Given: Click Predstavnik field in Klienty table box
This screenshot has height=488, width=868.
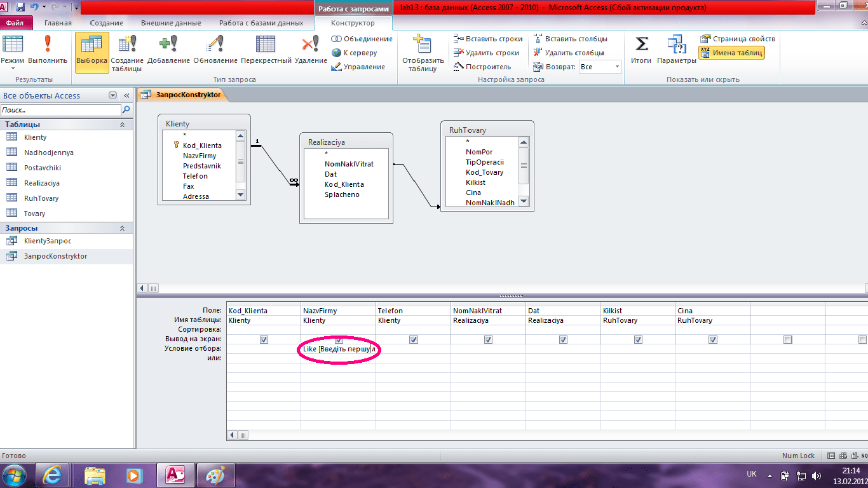Looking at the screenshot, I should (x=202, y=166).
